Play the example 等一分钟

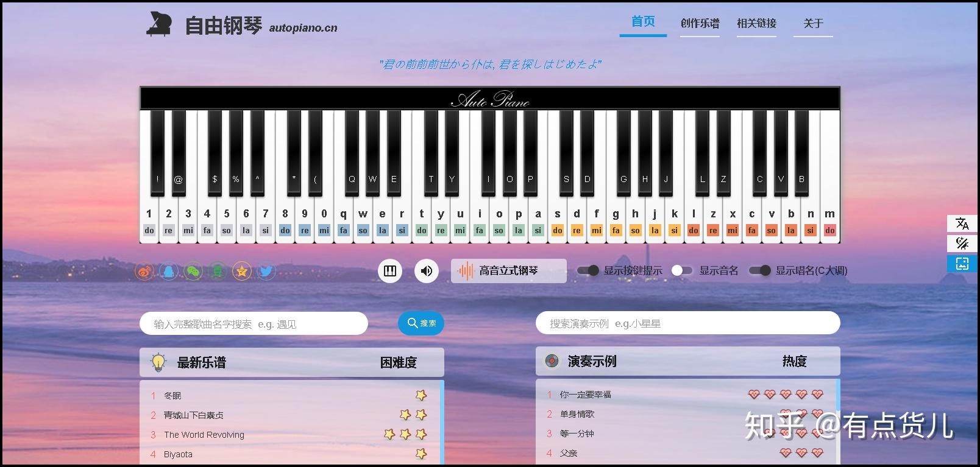pos(577,434)
